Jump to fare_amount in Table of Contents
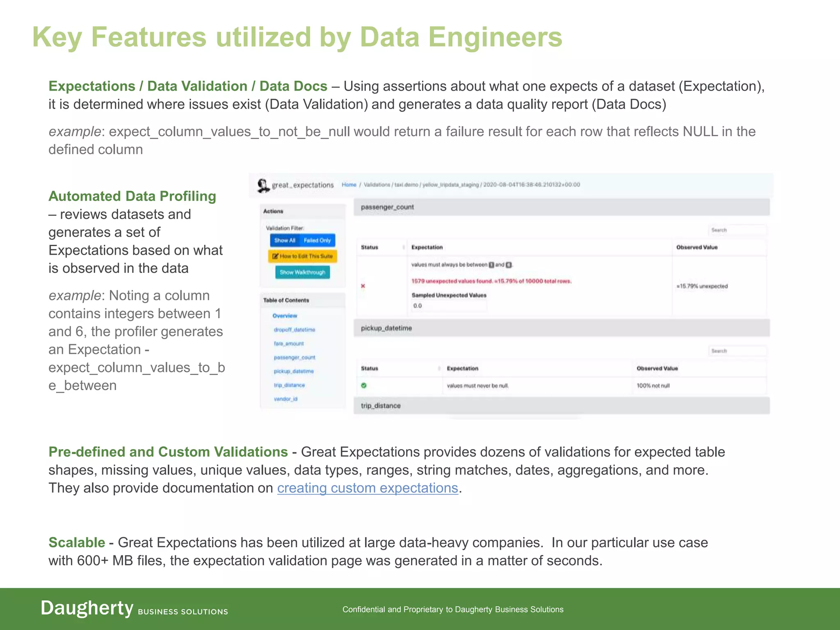The width and height of the screenshot is (840, 630). (x=289, y=344)
